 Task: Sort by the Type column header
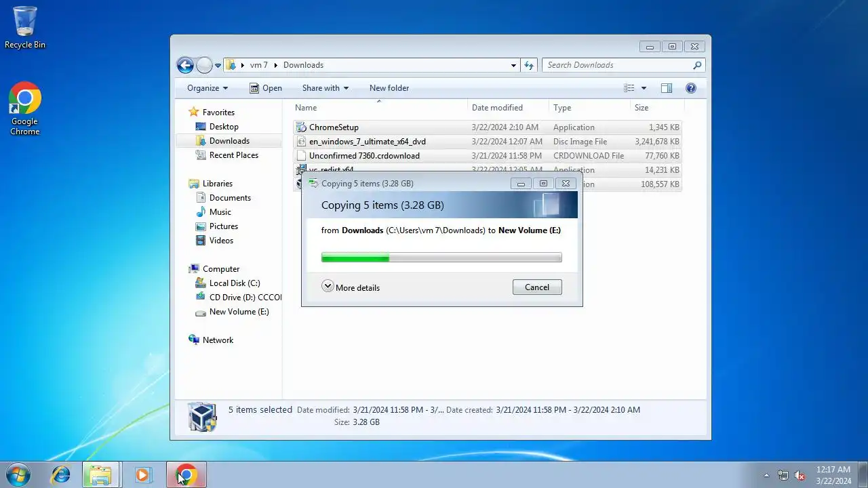click(x=589, y=108)
